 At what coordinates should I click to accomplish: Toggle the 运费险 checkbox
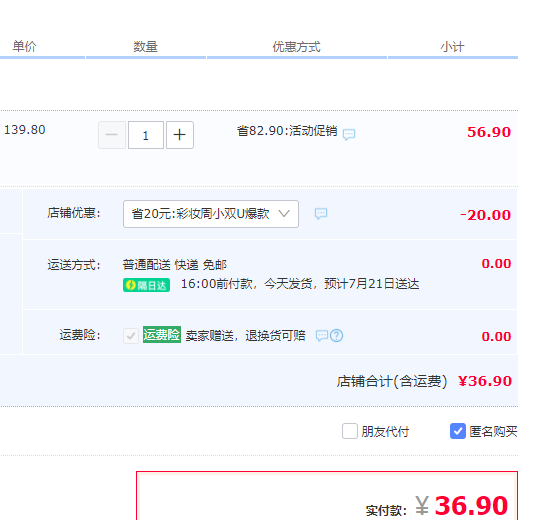click(131, 336)
